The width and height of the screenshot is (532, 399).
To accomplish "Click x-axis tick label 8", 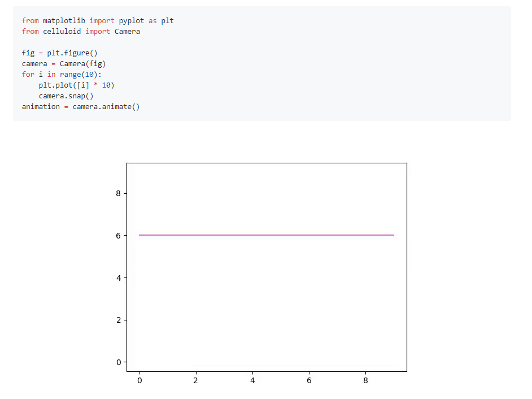I will pyautogui.click(x=365, y=381).
